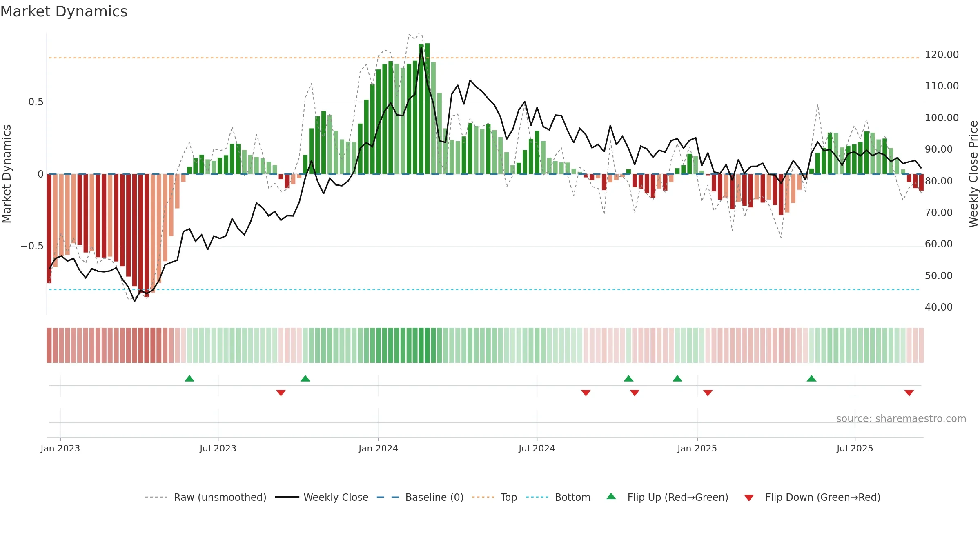
Task: Toggle the Baseline (0) legend entry
Action: tap(420, 497)
